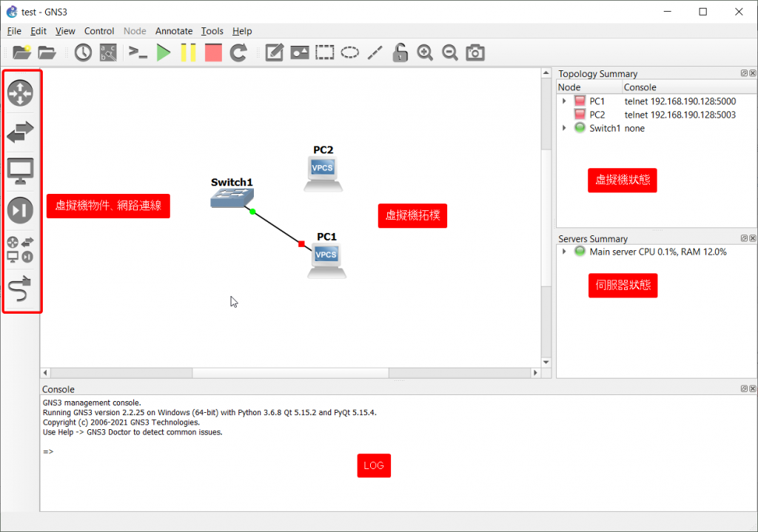758x532 pixels.
Task: Select the Add a note tool
Action: (274, 53)
